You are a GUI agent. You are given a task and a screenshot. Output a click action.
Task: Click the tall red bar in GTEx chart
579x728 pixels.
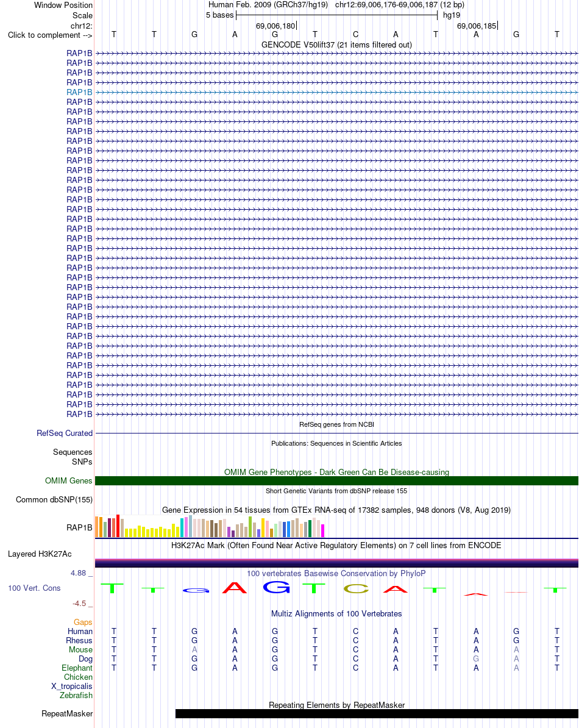point(118,526)
